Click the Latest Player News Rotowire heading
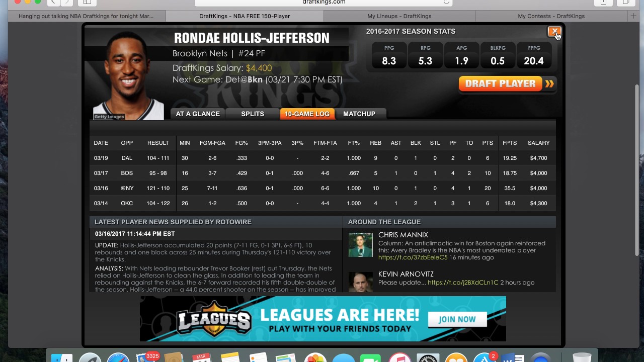 coord(173,222)
